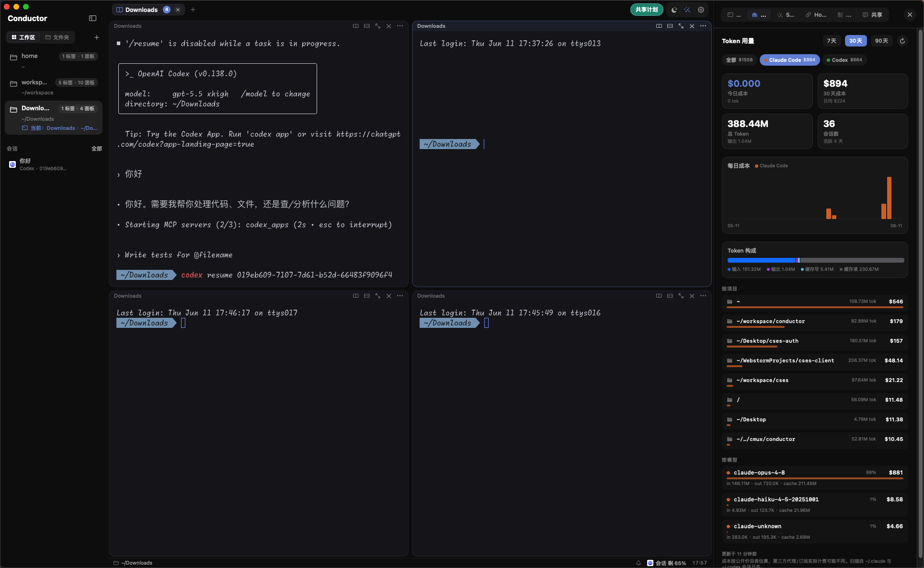Expand the ~/workspace workspace entry
This screenshot has height=568, width=924.
coord(54,87)
